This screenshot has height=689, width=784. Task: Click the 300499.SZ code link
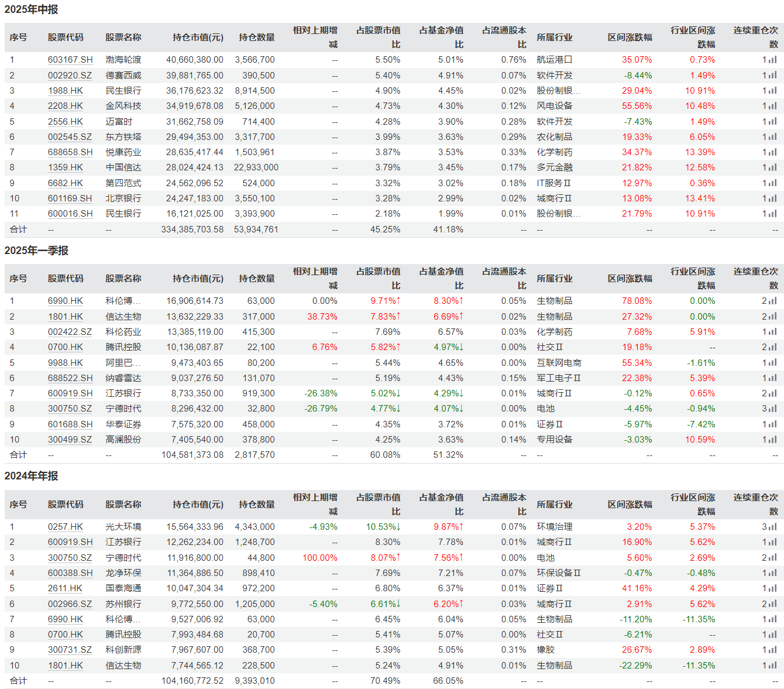[70, 440]
